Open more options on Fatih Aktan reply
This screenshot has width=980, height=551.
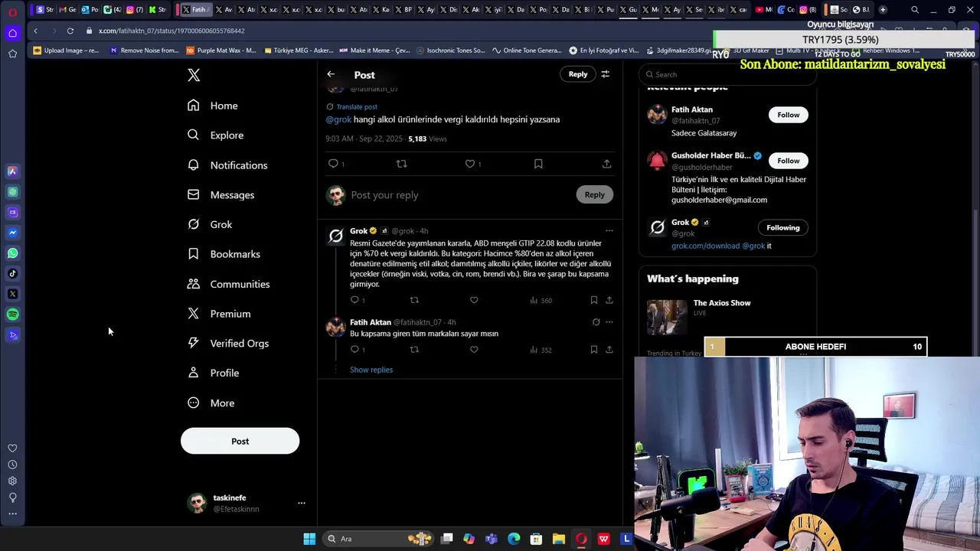609,322
